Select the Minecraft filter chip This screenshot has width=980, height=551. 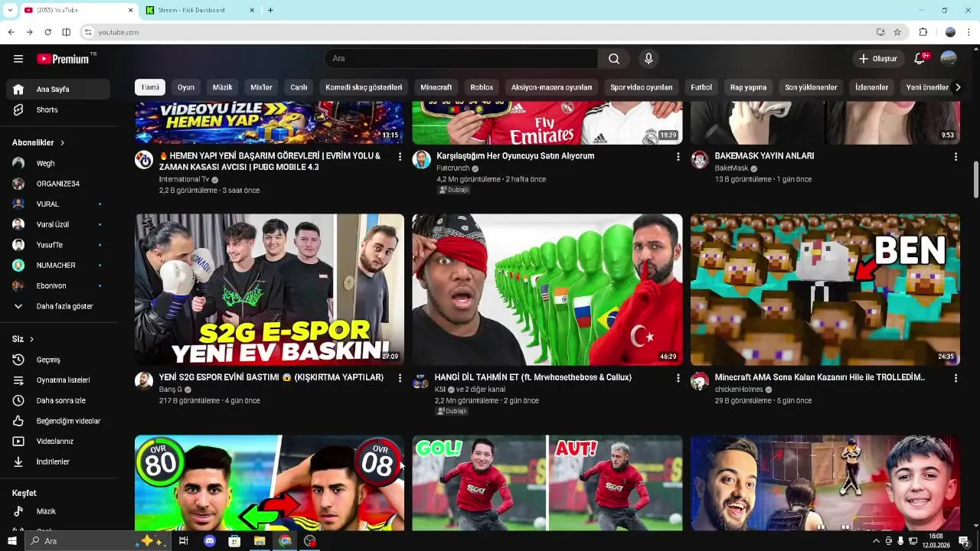pyautogui.click(x=436, y=87)
